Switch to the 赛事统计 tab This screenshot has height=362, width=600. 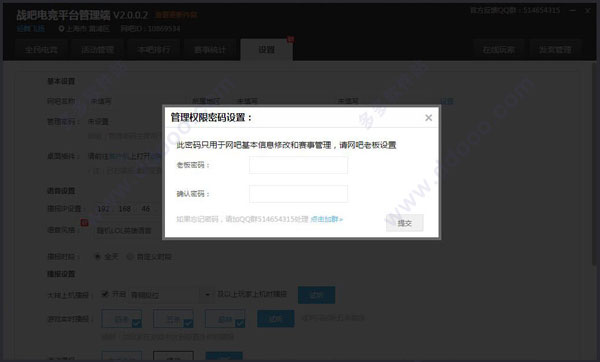pyautogui.click(x=210, y=50)
